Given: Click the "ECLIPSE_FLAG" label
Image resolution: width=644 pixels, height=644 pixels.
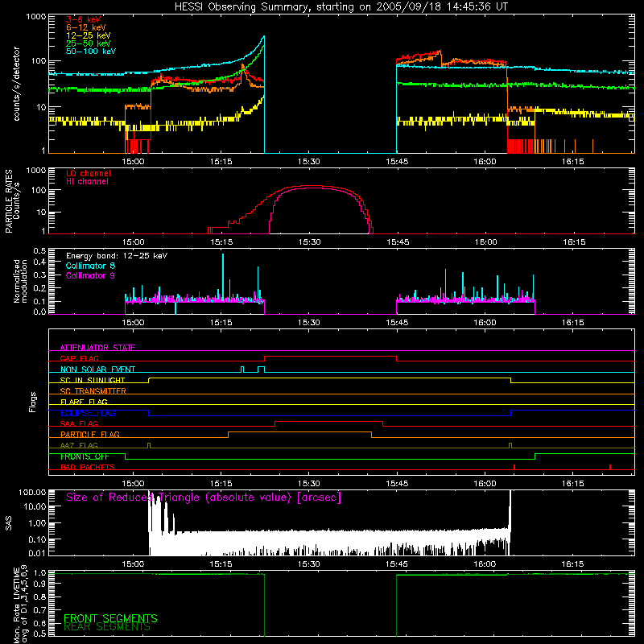Looking at the screenshot, I should pos(88,413).
